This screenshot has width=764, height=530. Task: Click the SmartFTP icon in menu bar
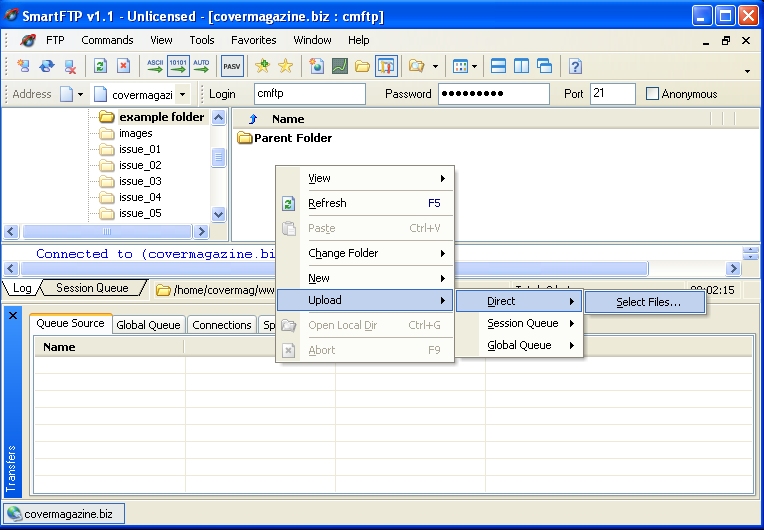(x=28, y=40)
